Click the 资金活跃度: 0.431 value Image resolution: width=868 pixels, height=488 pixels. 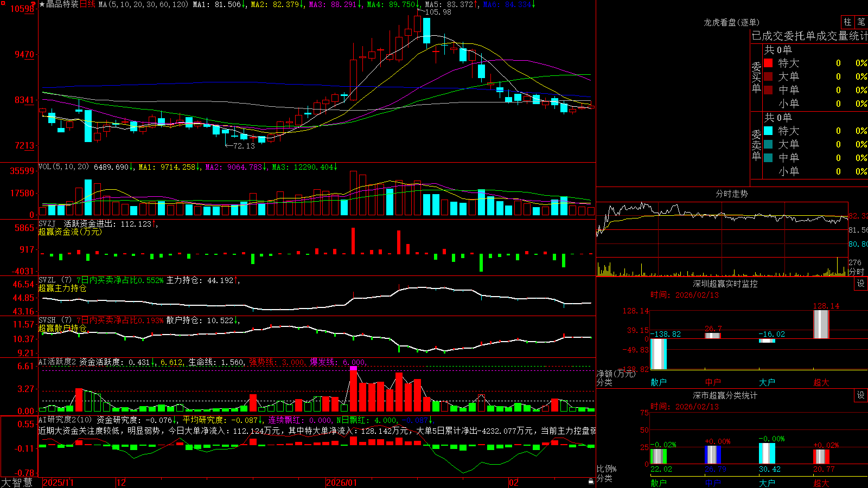click(117, 362)
